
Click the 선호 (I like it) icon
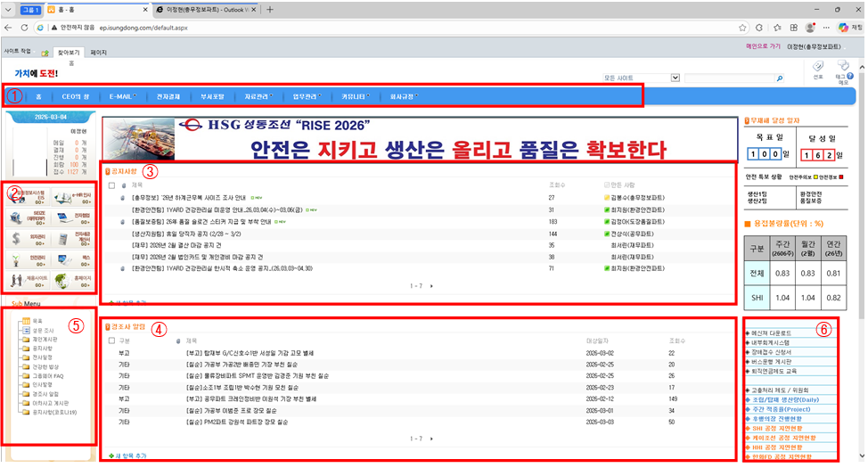(x=817, y=69)
